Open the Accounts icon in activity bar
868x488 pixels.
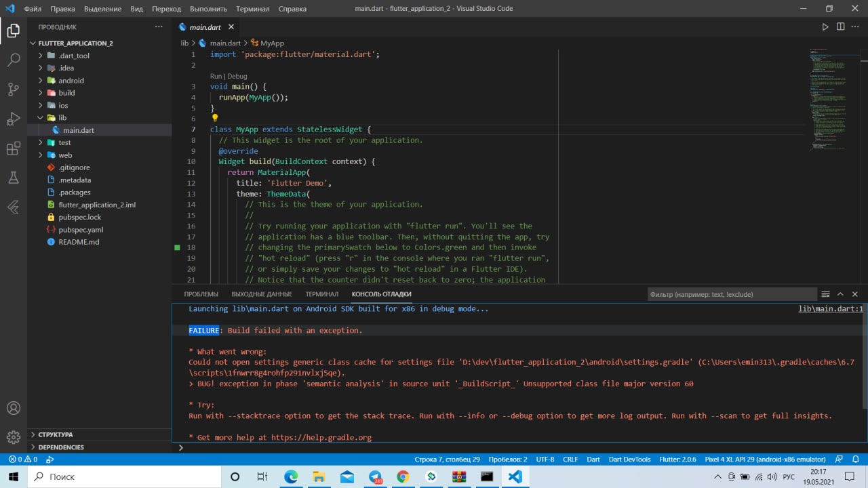click(x=14, y=409)
